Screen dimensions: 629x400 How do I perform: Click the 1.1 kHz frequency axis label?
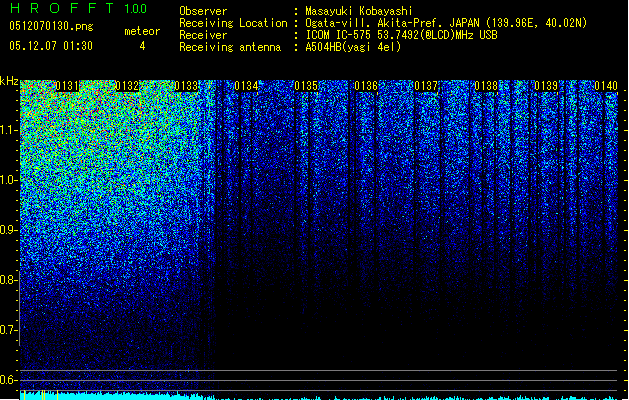(9, 130)
